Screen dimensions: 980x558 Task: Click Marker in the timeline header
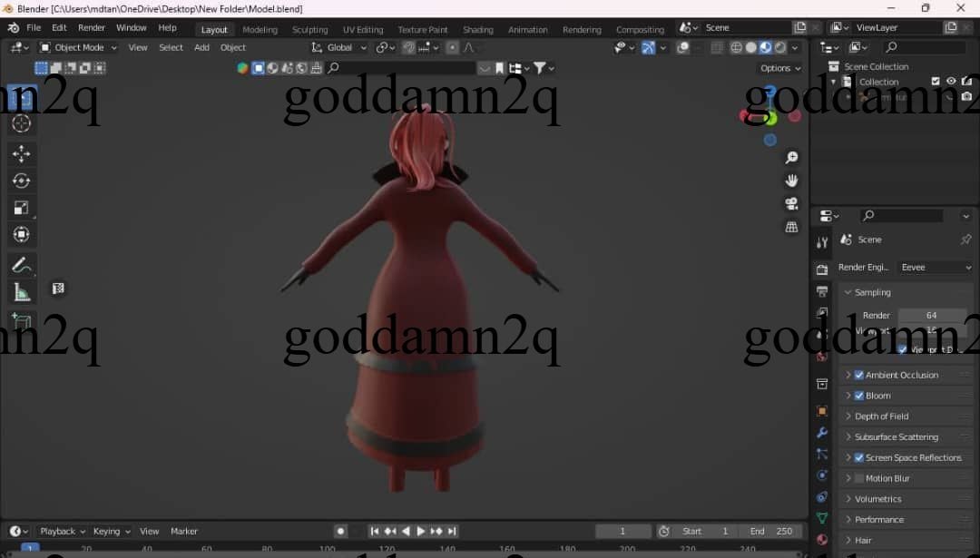point(183,531)
